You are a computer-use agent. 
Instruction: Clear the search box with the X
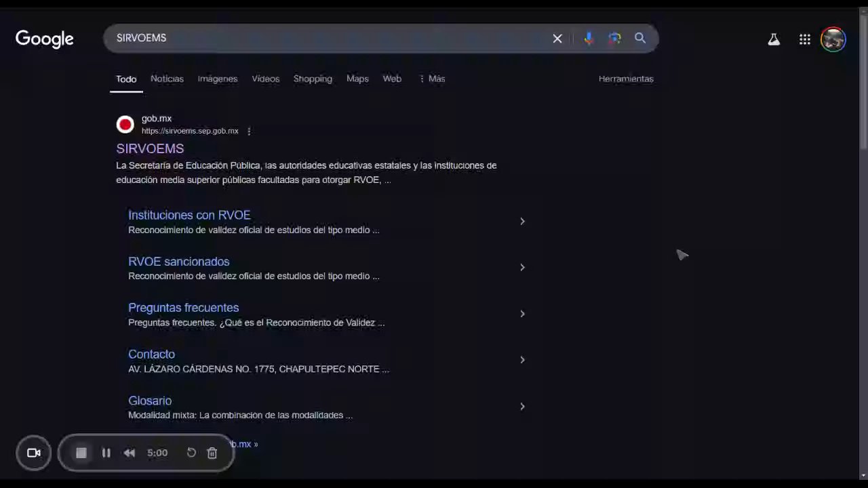pyautogui.click(x=557, y=39)
